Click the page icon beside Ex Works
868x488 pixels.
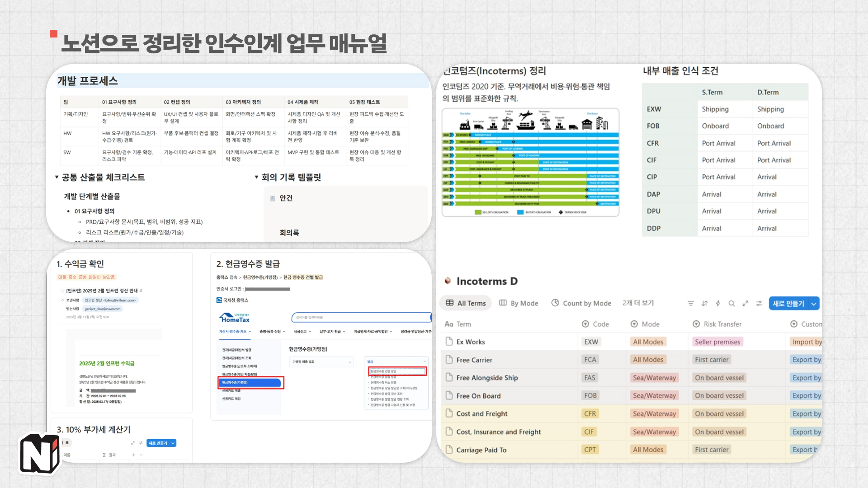click(x=449, y=342)
